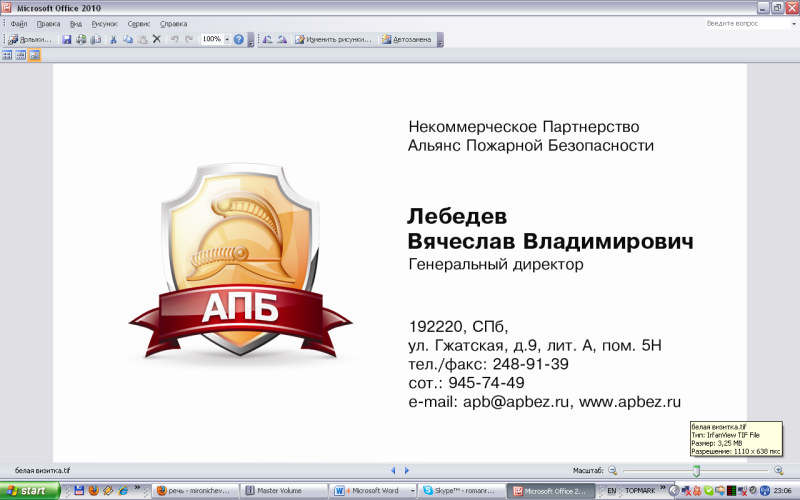Go to the previous picture with left arrow

393,470
